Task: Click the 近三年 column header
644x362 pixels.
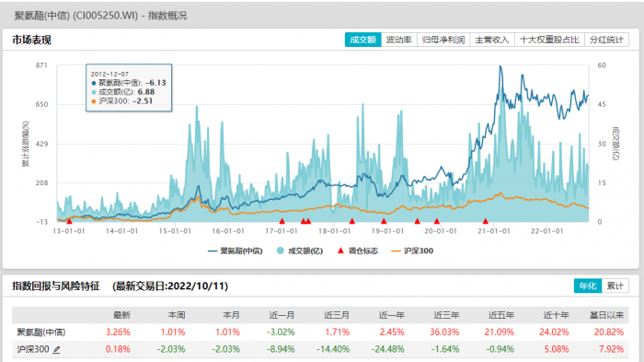Action: tap(446, 315)
